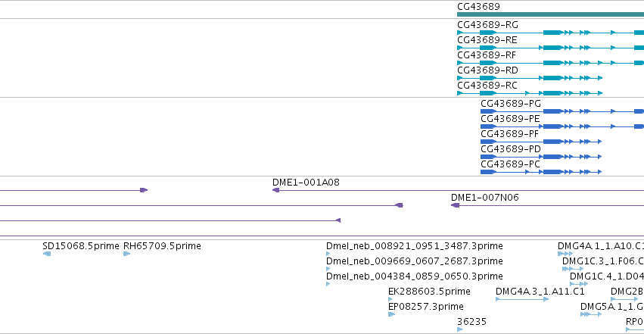The height and width of the screenshot is (334, 644).
Task: Select the CG43689-PG protein label
Action: click(x=511, y=104)
